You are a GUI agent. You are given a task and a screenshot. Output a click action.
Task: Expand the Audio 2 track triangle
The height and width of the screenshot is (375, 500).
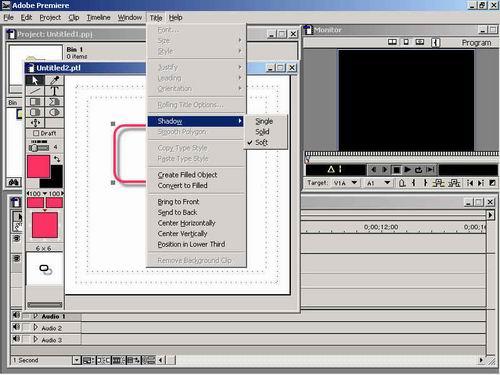point(35,328)
